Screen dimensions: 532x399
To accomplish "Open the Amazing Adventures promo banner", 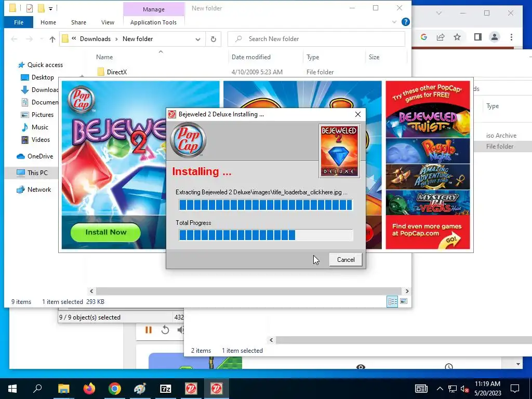I will point(428,177).
